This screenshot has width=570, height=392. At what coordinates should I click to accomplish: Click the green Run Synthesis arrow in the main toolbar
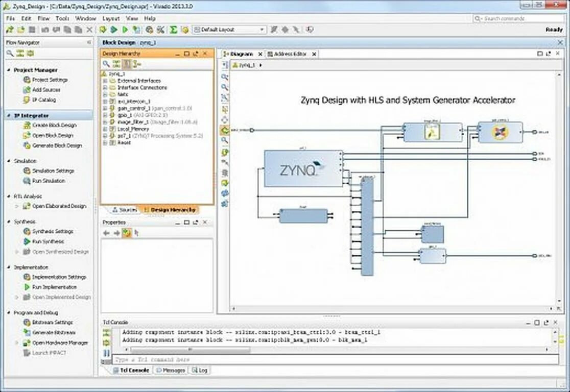click(x=114, y=30)
